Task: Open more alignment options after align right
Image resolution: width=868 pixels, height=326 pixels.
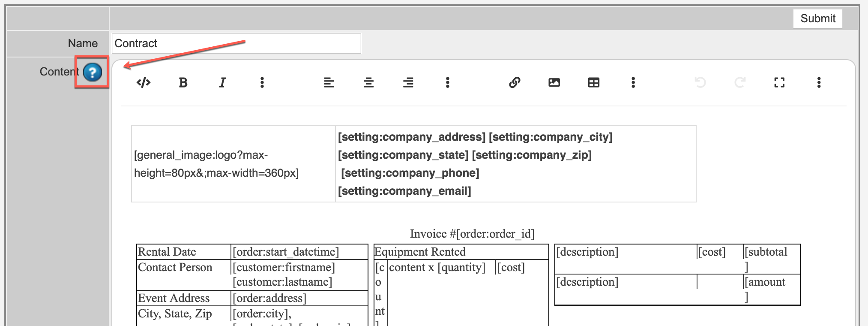Action: tap(448, 82)
